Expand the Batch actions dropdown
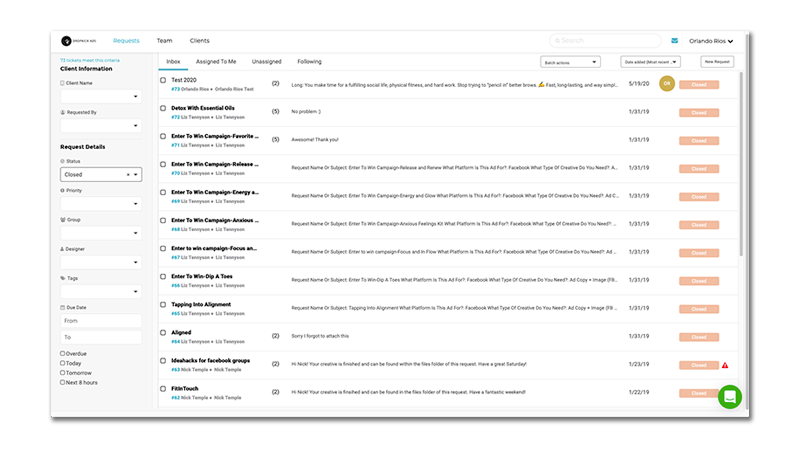 (570, 62)
